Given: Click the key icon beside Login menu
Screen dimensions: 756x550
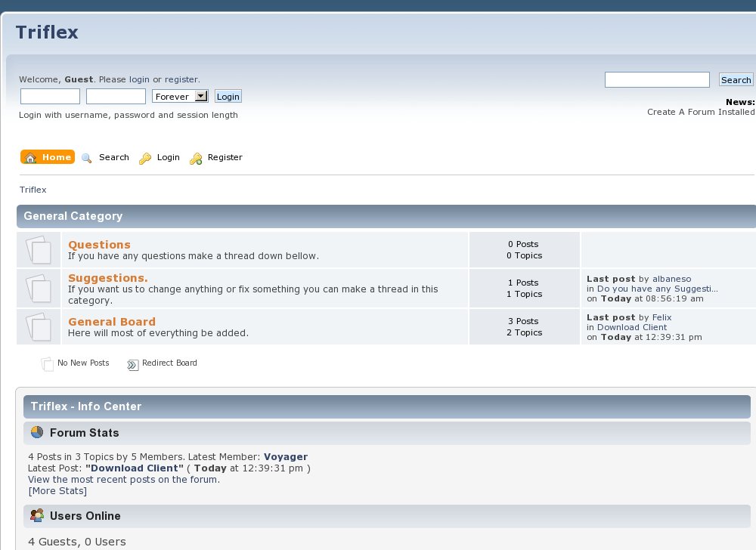Looking at the screenshot, I should (x=145, y=158).
